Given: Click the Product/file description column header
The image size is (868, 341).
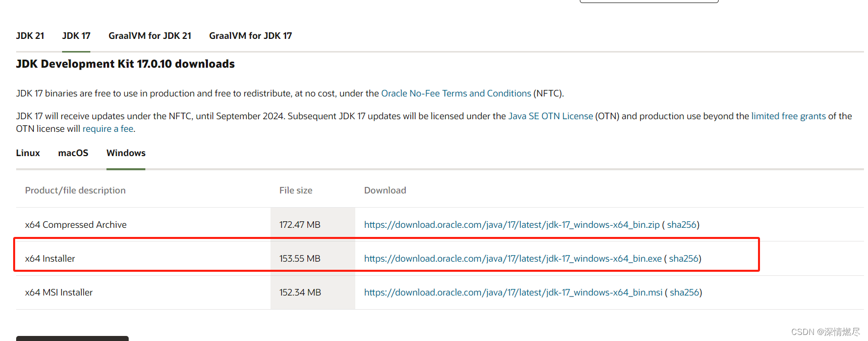Looking at the screenshot, I should [75, 190].
